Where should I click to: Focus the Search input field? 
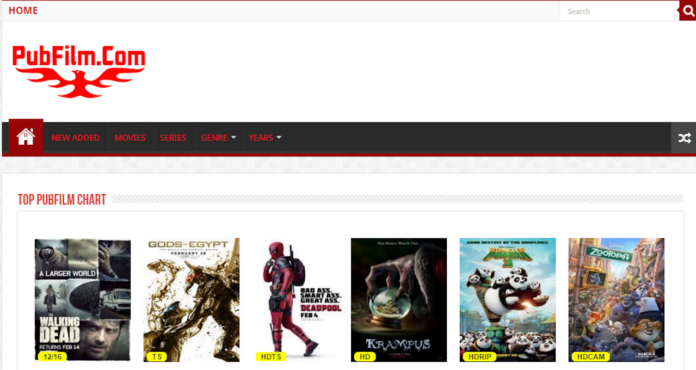click(619, 11)
